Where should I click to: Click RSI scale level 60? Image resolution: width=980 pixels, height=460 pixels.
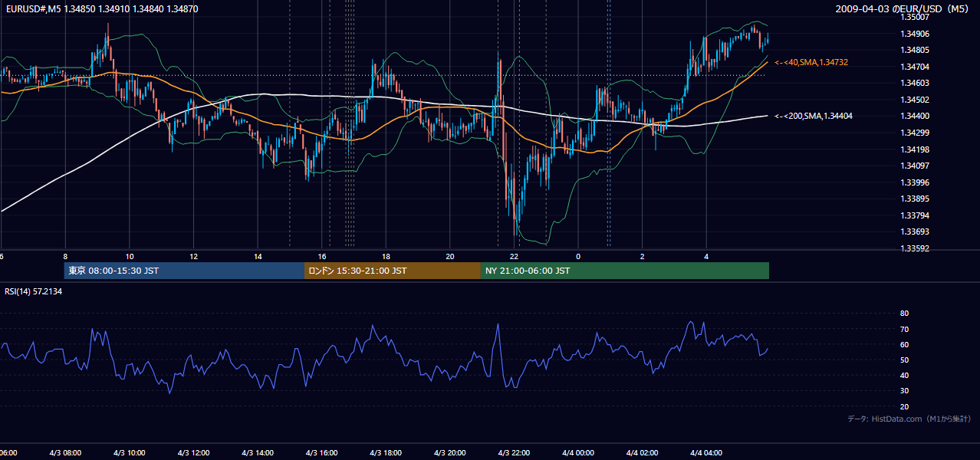904,344
